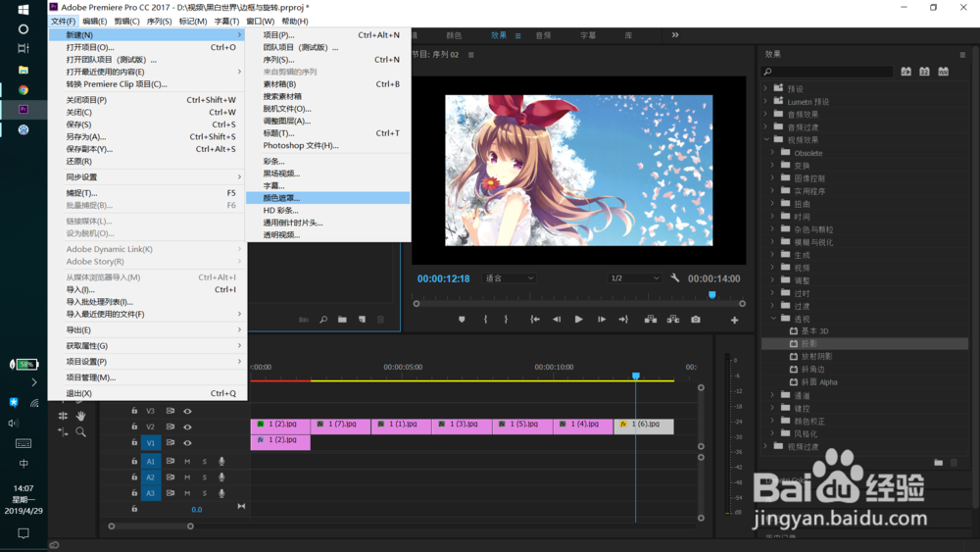Enable voice-over record on track A3
Screen dimensions: 980x552
(x=221, y=493)
